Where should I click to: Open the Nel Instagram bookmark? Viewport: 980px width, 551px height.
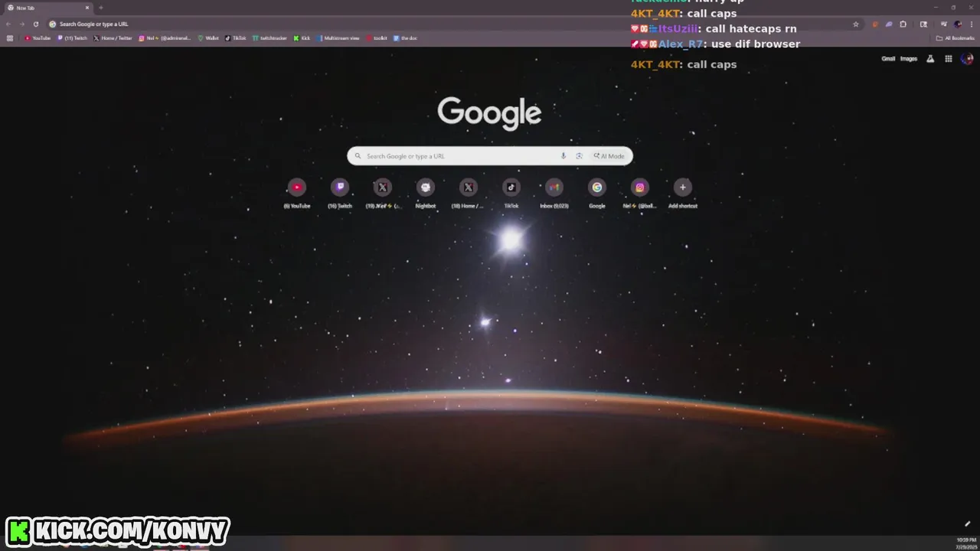165,37
